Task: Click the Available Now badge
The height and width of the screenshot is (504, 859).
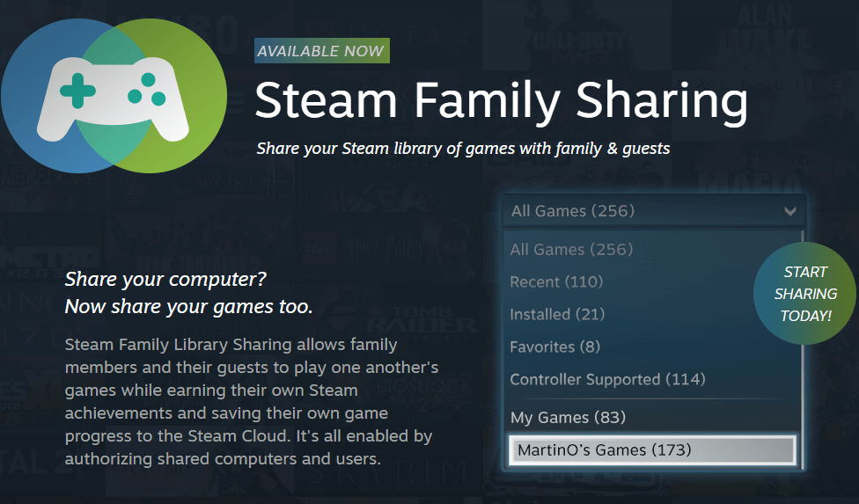Action: coord(321,51)
